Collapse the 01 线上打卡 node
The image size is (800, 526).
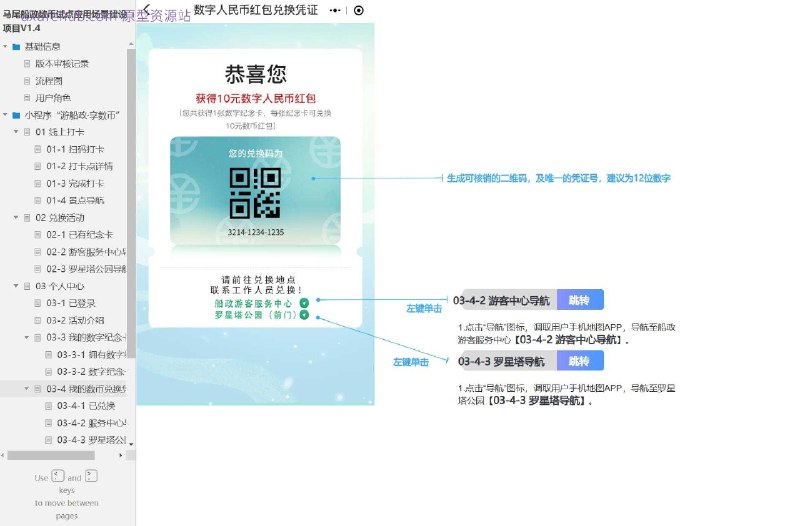pyautogui.click(x=16, y=132)
